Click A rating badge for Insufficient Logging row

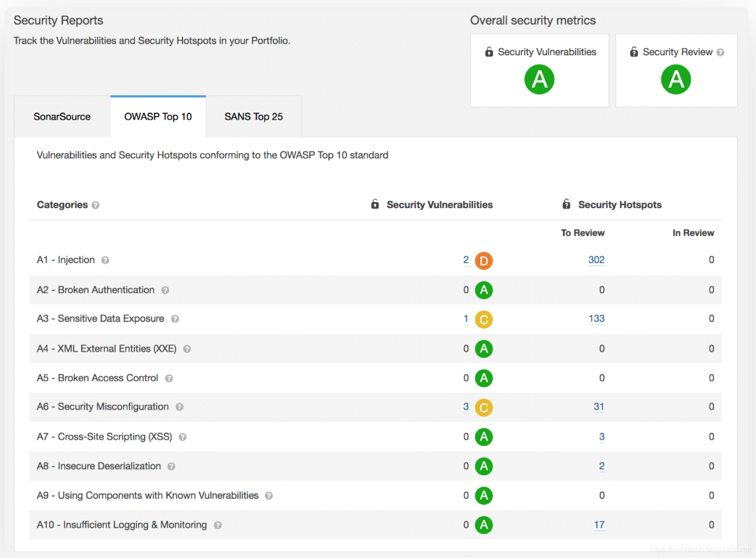pos(484,525)
